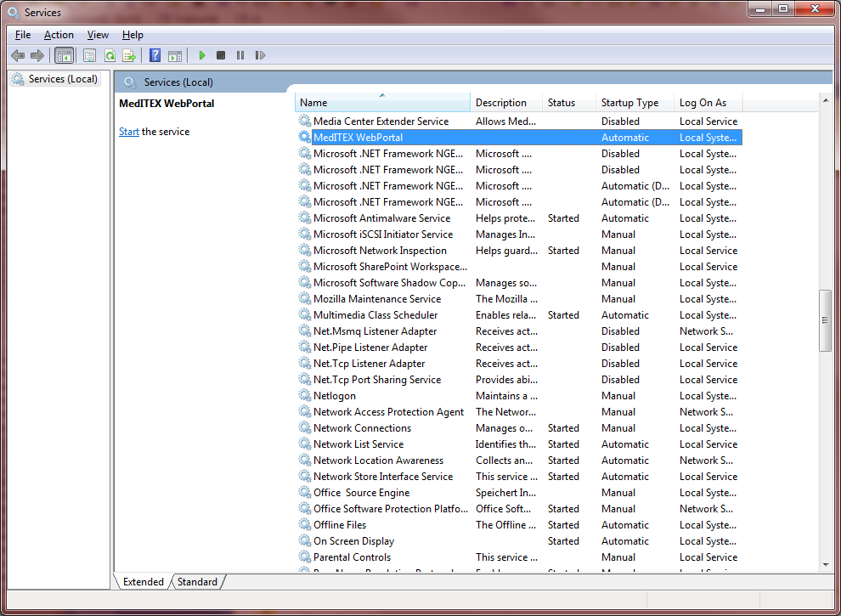The image size is (841, 616).
Task: Click the gear icon beside Mozilla Maintenance Service
Action: (305, 298)
